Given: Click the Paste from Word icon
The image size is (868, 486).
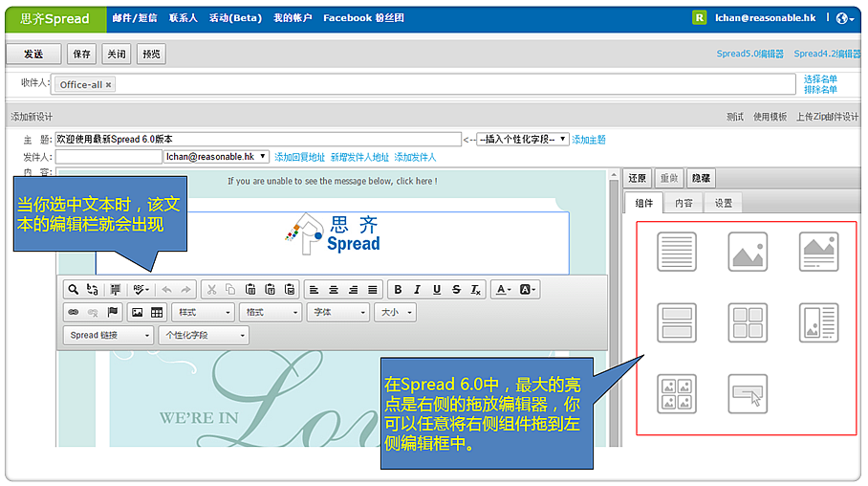Looking at the screenshot, I should click(290, 289).
